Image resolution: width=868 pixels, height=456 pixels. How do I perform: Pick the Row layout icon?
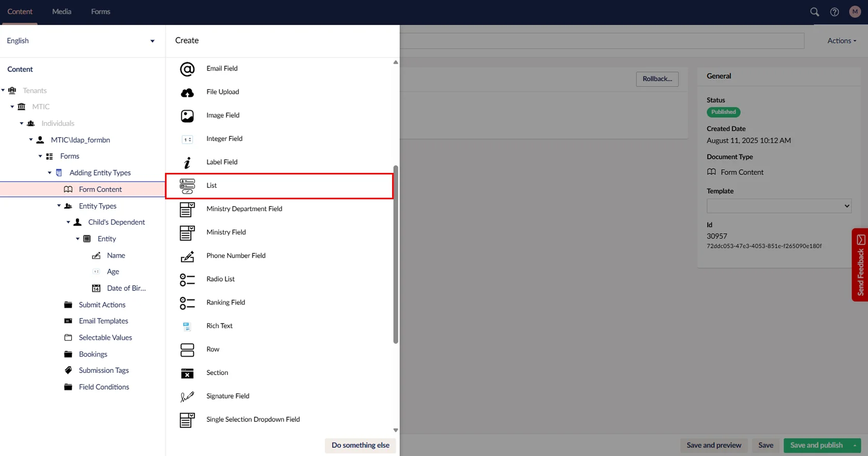coord(187,350)
